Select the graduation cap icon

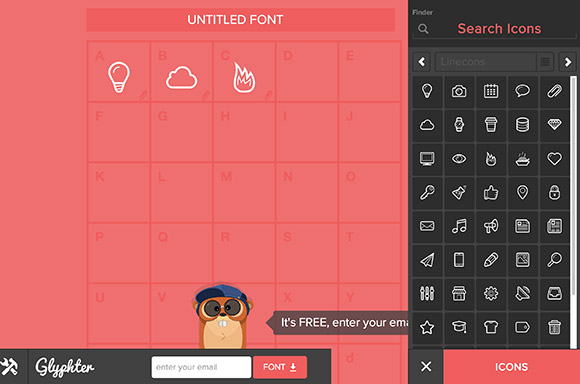[459, 327]
